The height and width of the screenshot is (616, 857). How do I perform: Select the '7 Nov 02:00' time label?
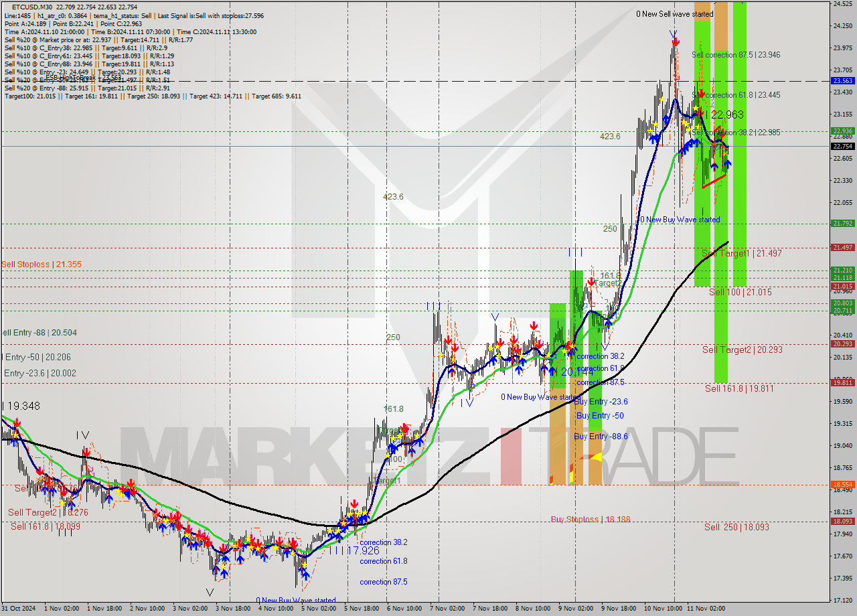447,609
